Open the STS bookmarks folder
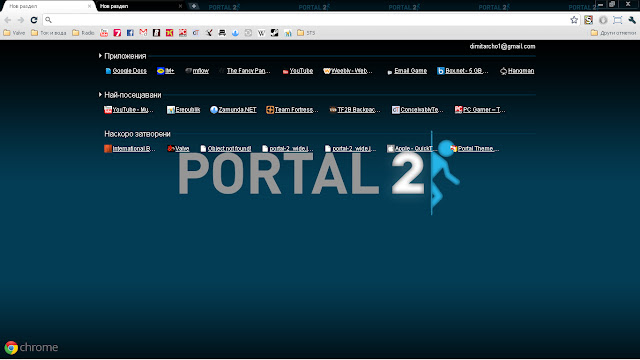 coord(306,33)
